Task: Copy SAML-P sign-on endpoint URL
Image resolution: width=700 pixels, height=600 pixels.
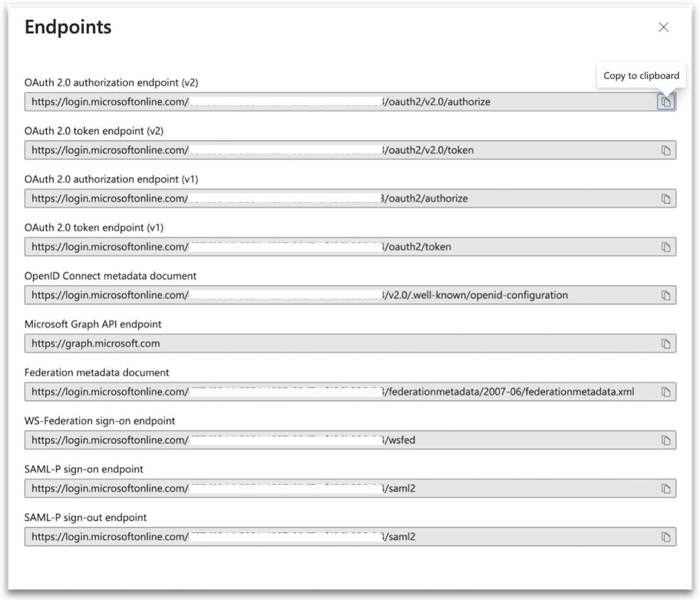Action: [666, 488]
